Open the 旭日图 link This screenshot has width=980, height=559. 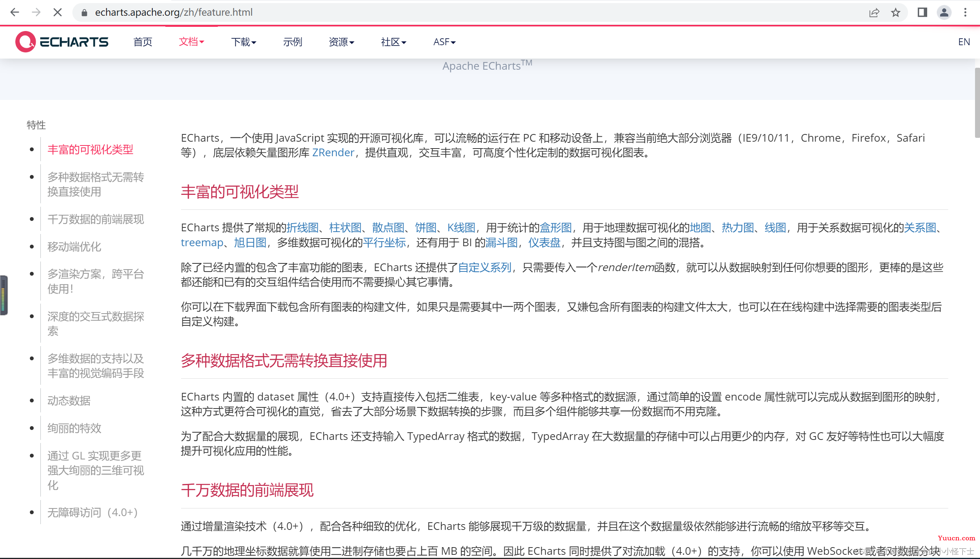(250, 242)
